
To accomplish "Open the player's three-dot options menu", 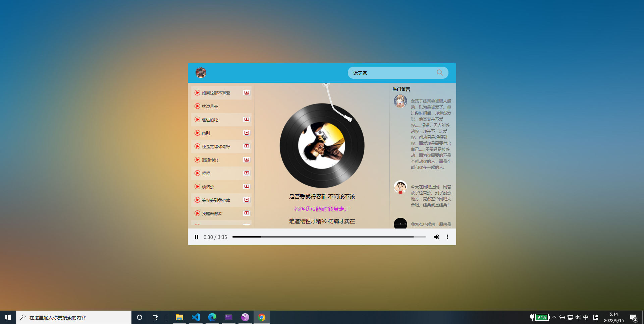I will pyautogui.click(x=447, y=237).
